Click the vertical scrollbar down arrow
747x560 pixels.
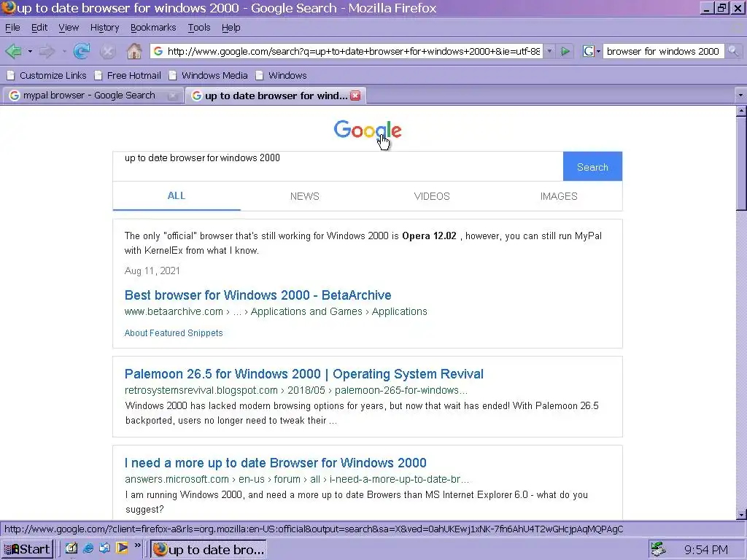pos(741,514)
